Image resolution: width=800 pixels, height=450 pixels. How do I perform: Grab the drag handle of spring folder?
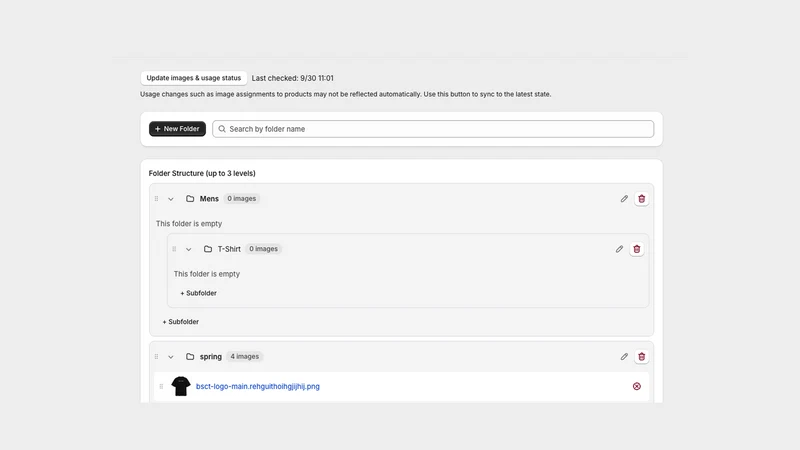(x=156, y=357)
